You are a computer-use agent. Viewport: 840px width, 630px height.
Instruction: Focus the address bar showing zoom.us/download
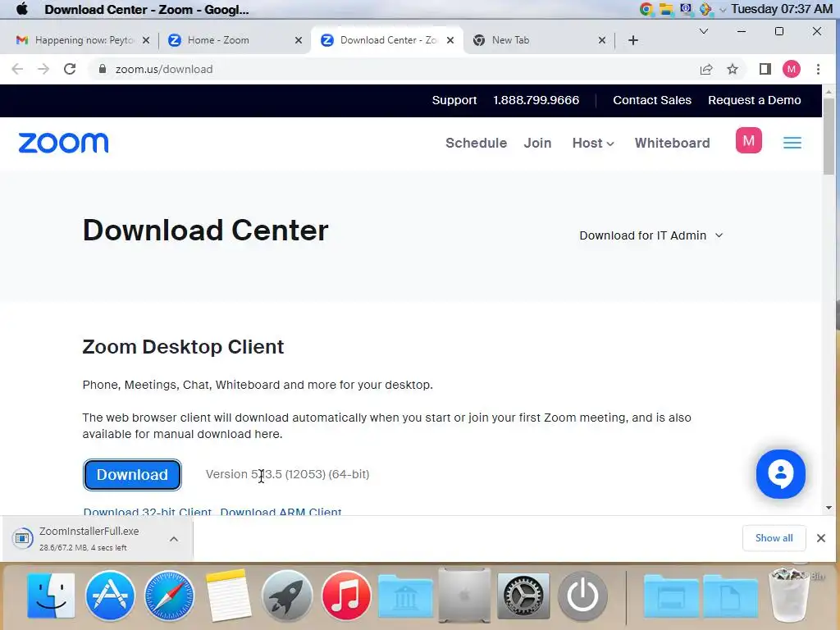396,69
